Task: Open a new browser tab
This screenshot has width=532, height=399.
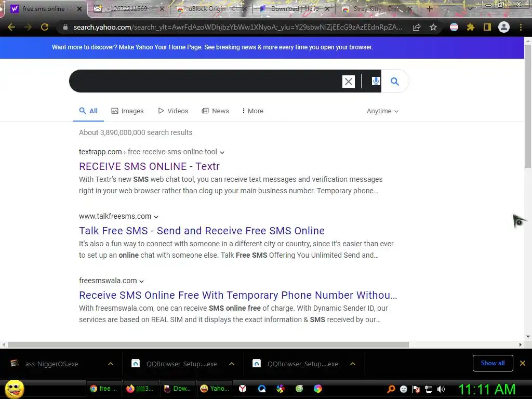Action: tap(430, 9)
